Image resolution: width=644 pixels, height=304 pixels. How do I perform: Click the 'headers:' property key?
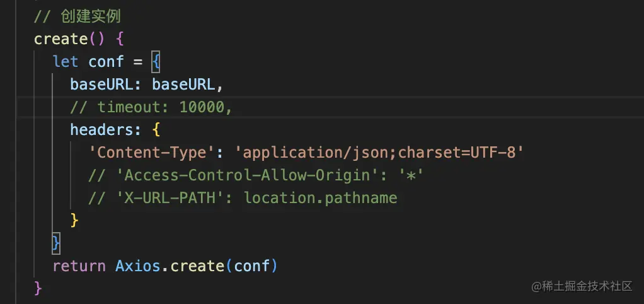click(x=106, y=130)
